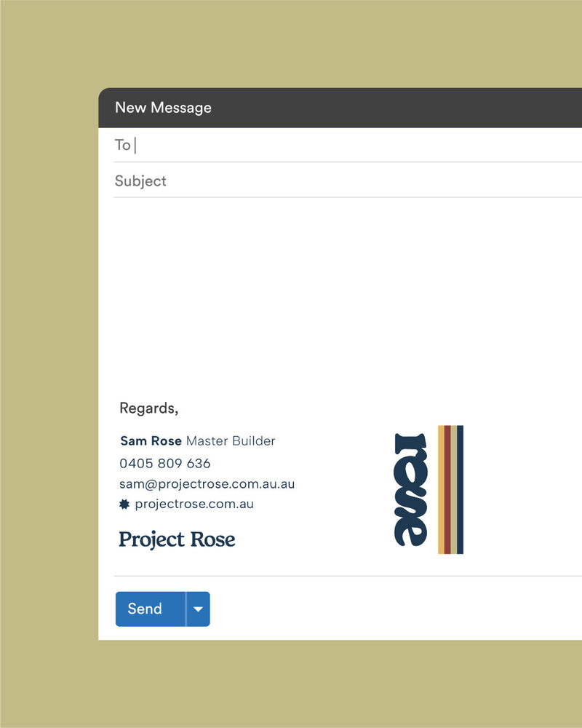
Task: Select the red stripe in the logo
Action: coord(447,489)
